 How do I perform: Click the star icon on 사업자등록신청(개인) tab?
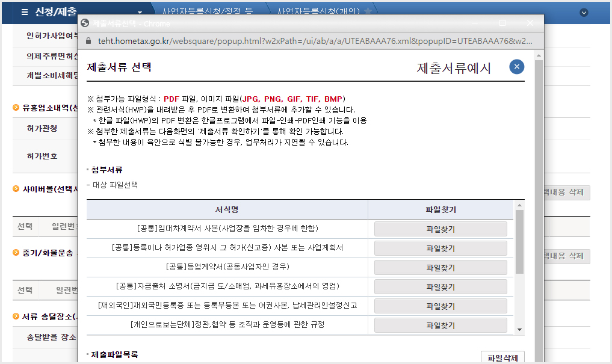tap(367, 11)
